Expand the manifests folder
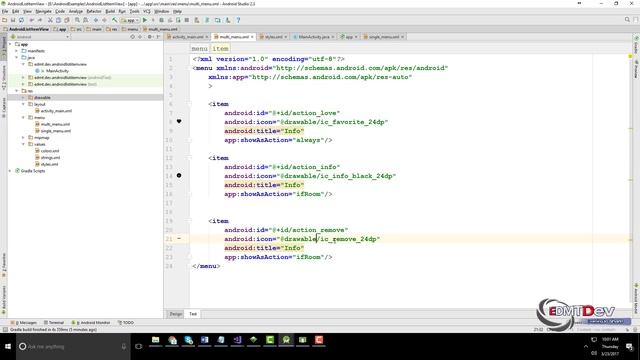Viewport: 640px width, 360px height. click(x=17, y=51)
